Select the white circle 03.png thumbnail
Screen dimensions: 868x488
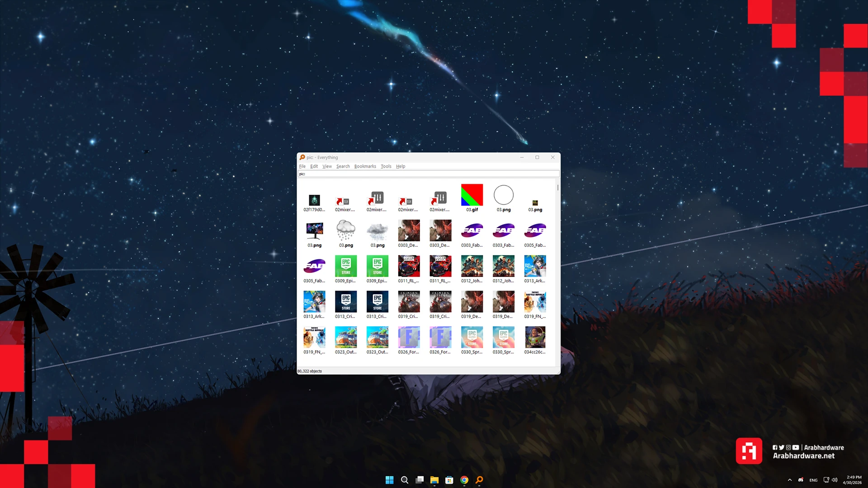click(x=503, y=196)
